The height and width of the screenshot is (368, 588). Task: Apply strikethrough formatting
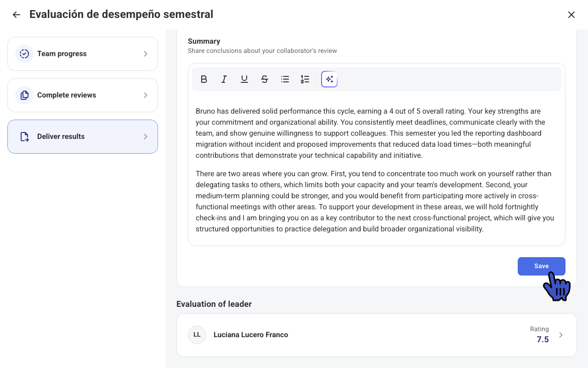click(x=265, y=79)
